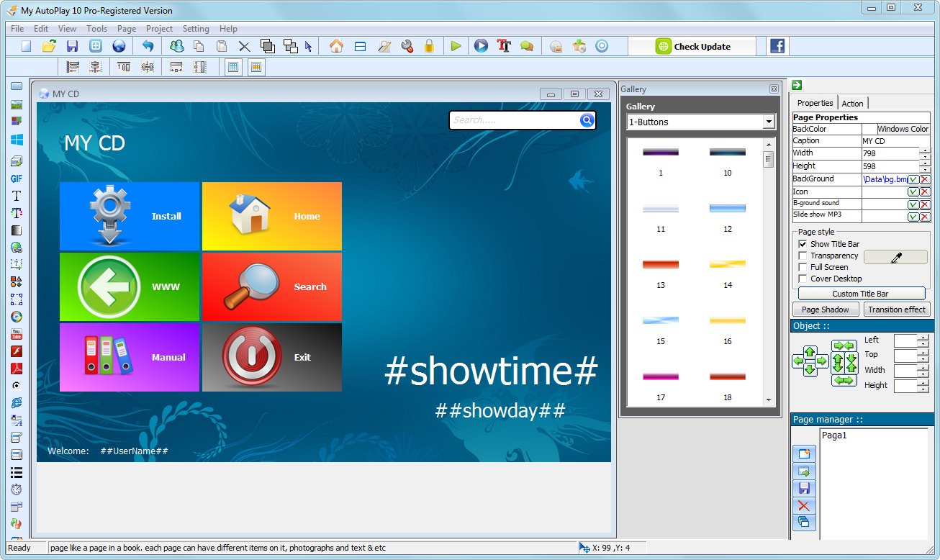The image size is (940, 560).
Task: Switch to the Action tab
Action: click(852, 104)
